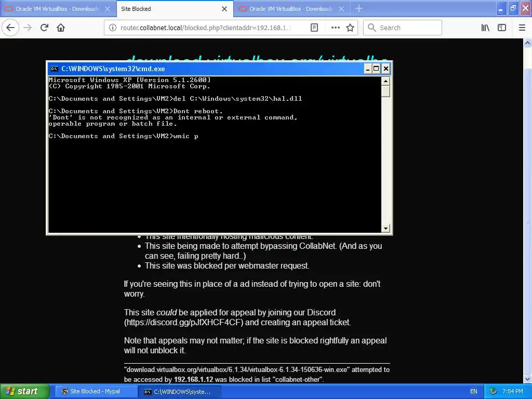Click the Discord invite URL text

click(x=183, y=322)
